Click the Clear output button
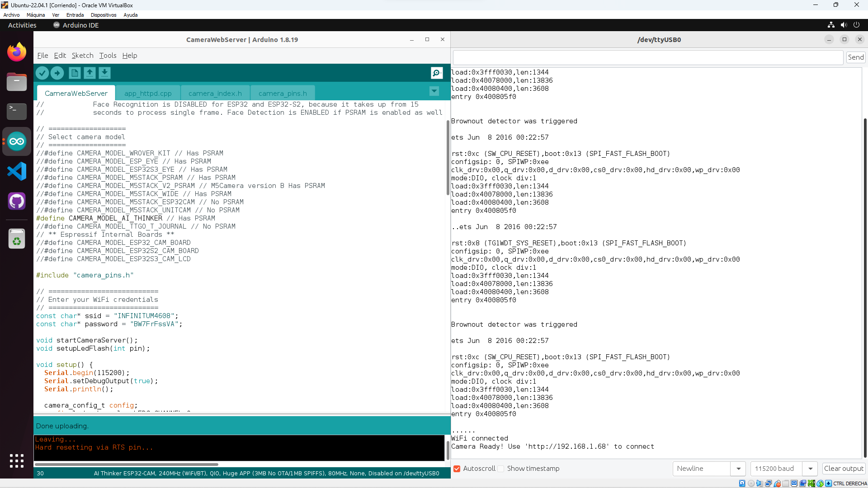Screen dimensions: 868x488 tap(844, 469)
